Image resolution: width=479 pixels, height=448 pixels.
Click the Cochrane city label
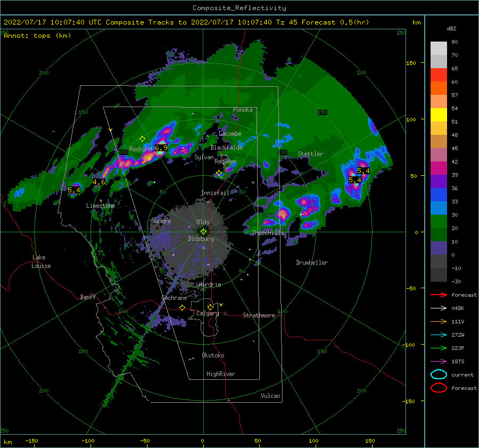pyautogui.click(x=174, y=298)
